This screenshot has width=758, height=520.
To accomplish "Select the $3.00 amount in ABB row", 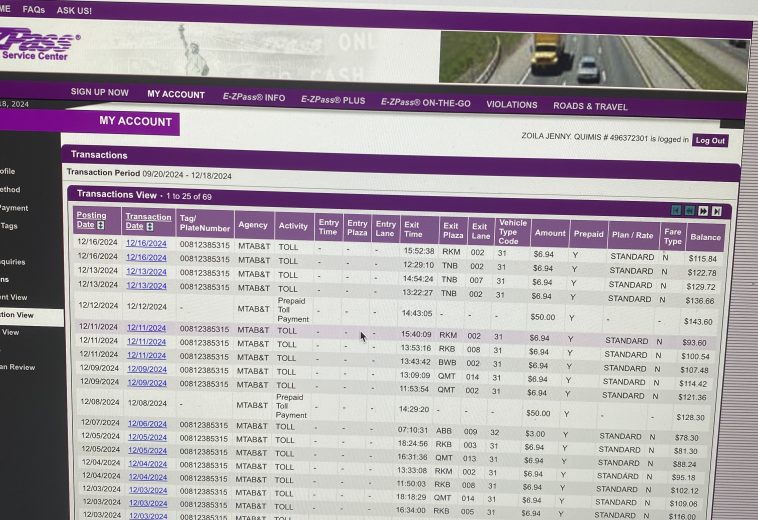I will coord(535,434).
